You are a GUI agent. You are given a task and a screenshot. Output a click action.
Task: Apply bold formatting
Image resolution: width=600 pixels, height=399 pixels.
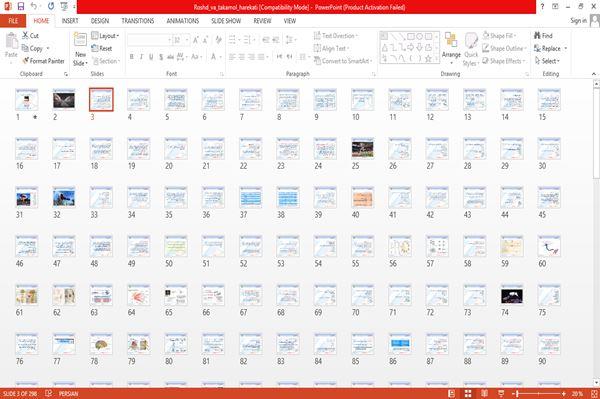click(x=132, y=57)
